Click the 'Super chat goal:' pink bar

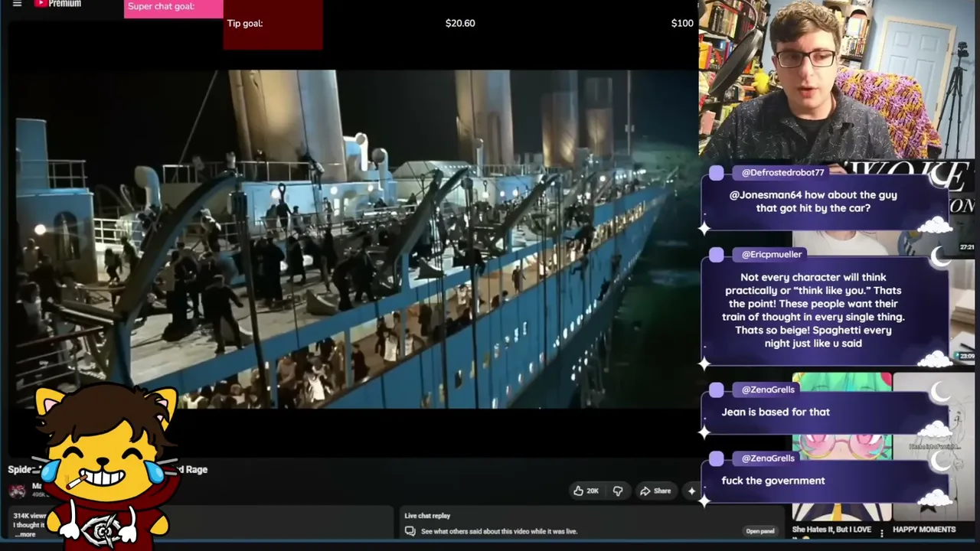[174, 8]
